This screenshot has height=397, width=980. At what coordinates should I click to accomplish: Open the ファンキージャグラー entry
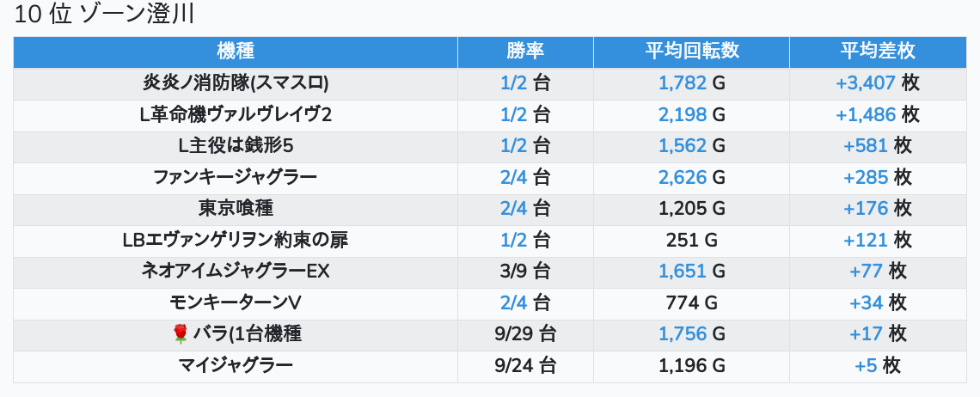point(236,178)
